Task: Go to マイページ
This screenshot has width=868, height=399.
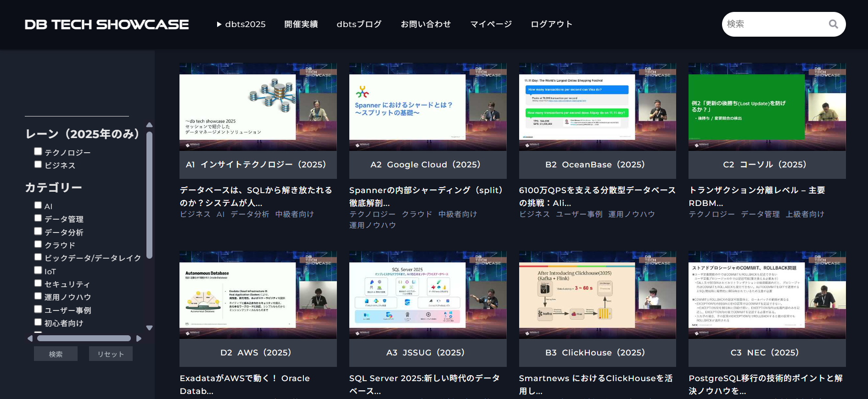Action: click(491, 24)
